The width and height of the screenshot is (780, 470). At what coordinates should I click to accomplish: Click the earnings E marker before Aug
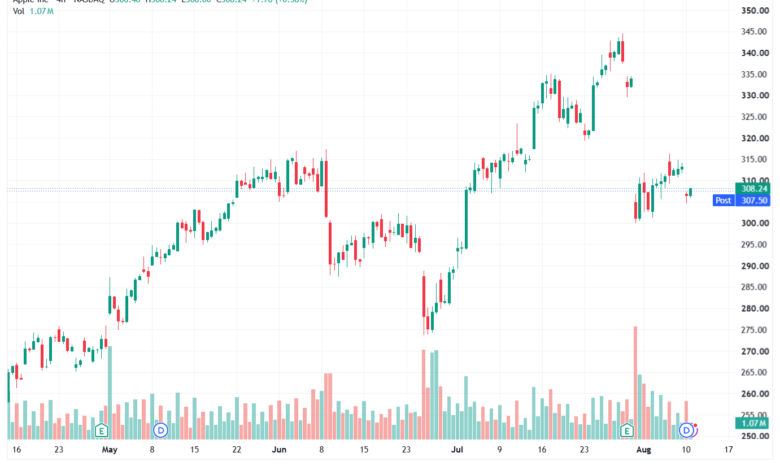point(627,431)
